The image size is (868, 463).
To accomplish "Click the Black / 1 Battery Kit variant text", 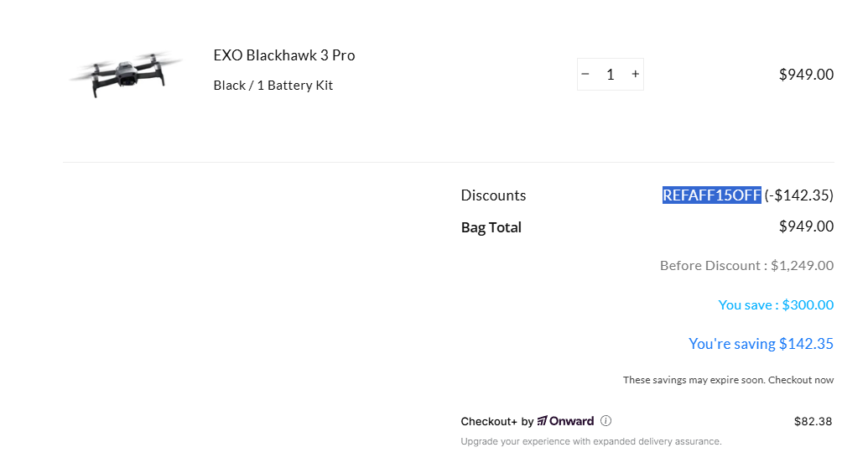I will click(273, 86).
